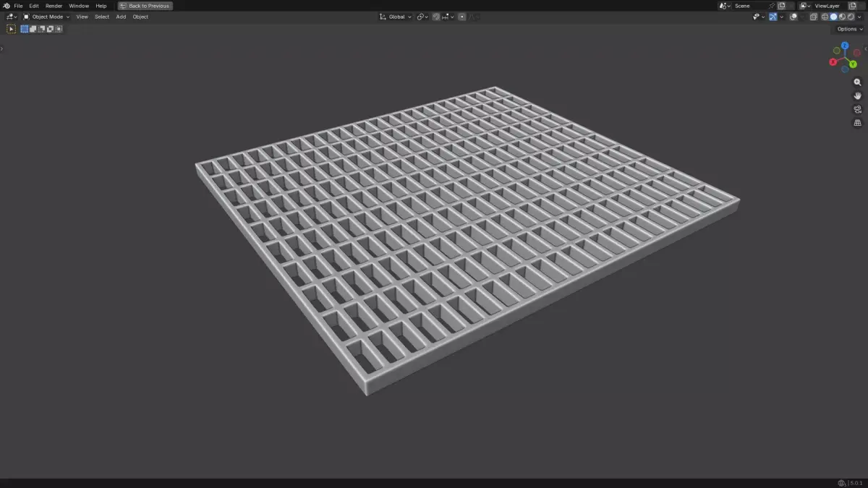The width and height of the screenshot is (868, 488).
Task: Open the shading options dropdown
Action: 859,17
